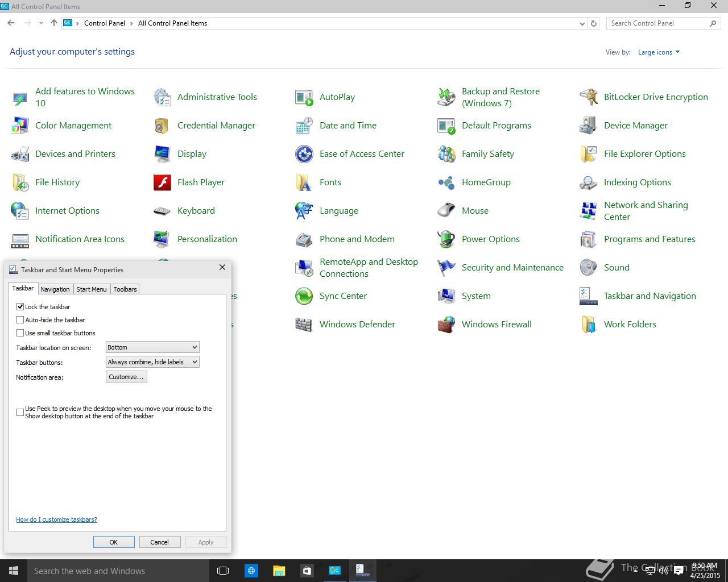
Task: Open the Sync Center icon
Action: 304,296
